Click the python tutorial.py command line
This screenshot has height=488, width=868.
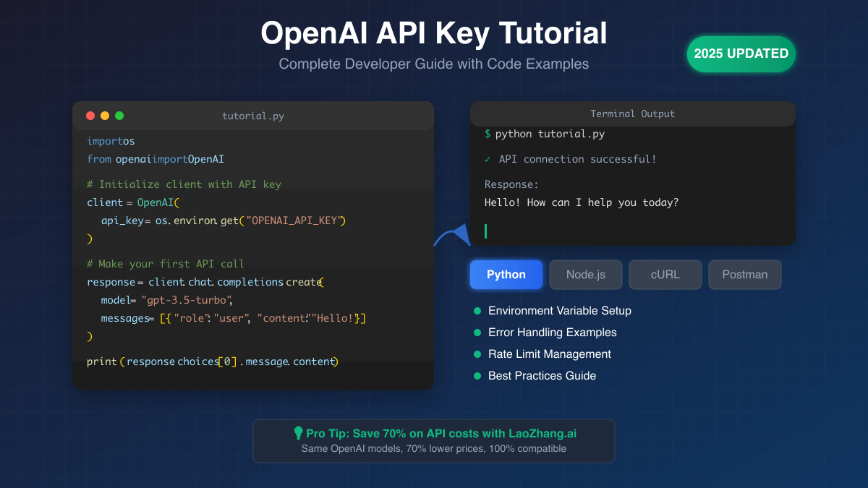pyautogui.click(x=546, y=134)
